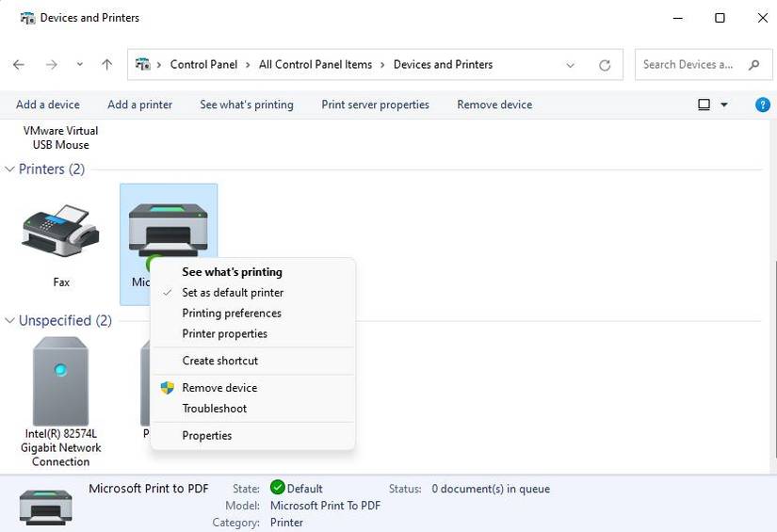
Task: Collapse the Printers (2) group
Action: pos(9,169)
